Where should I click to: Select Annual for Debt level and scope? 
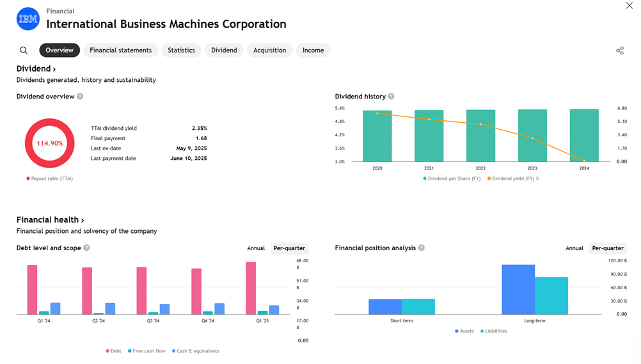point(256,248)
